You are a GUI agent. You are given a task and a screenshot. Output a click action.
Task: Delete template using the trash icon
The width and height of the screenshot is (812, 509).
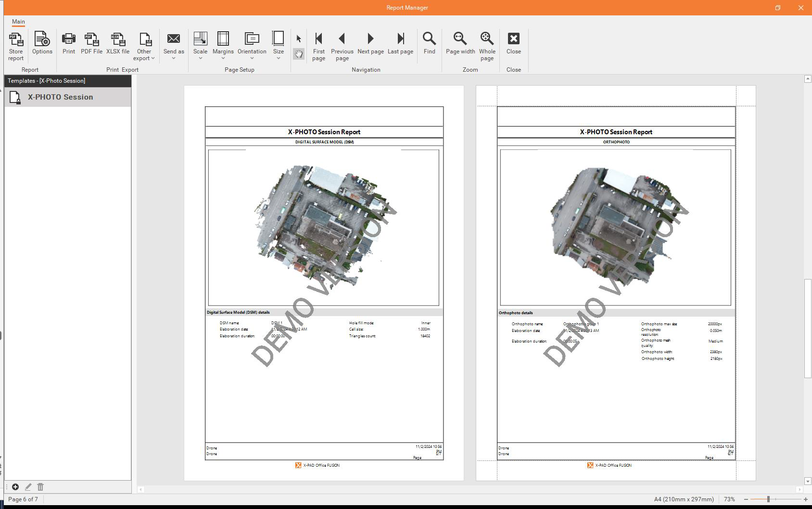[x=40, y=487]
